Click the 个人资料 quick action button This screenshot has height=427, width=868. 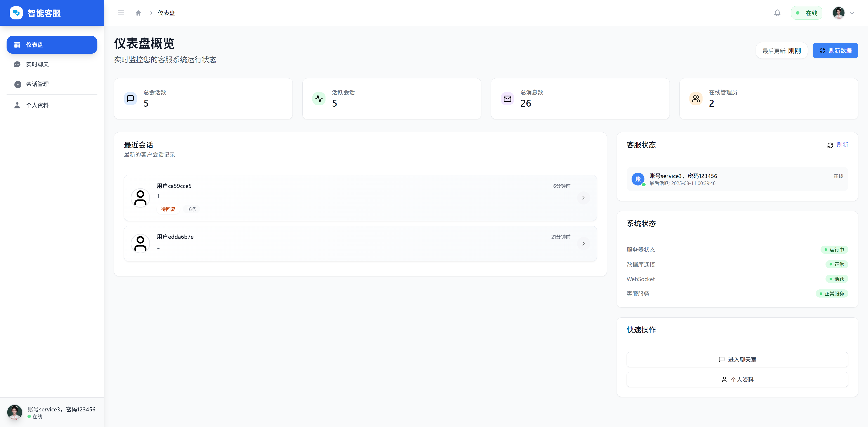737,380
